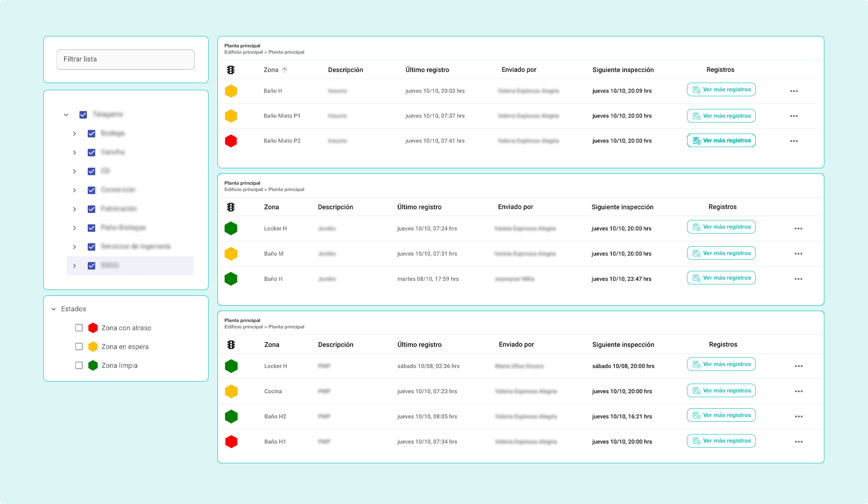Collapse the top-level tree node chevron

pos(66,115)
